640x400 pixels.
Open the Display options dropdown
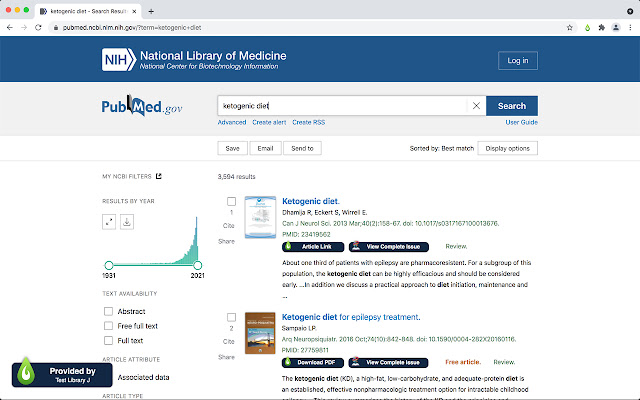(508, 148)
